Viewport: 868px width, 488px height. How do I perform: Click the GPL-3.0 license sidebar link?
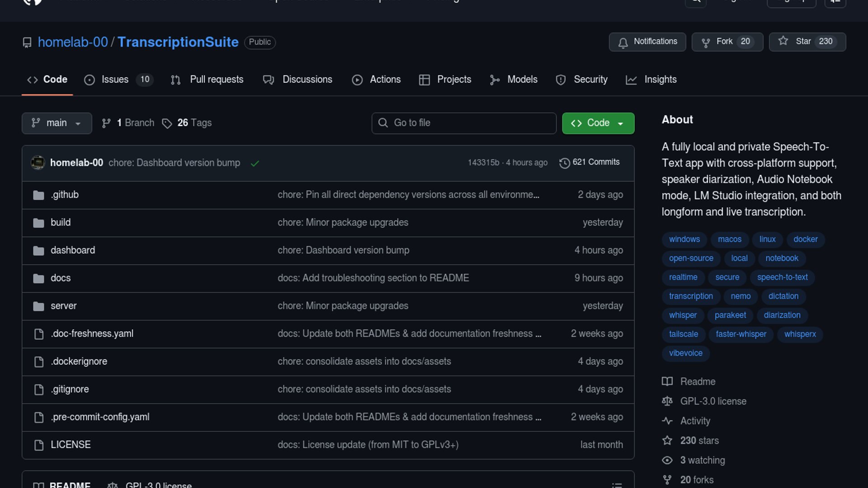[713, 401]
